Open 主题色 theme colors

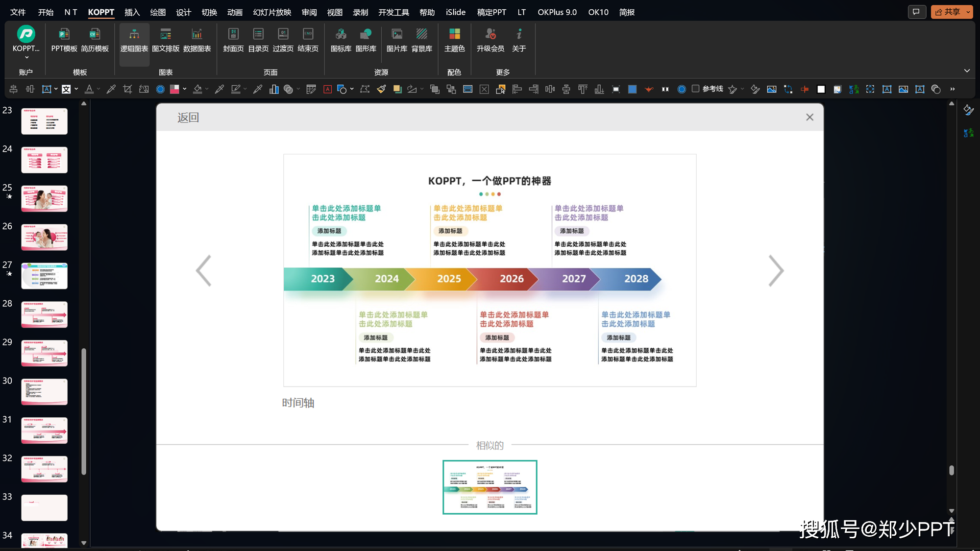pos(455,39)
